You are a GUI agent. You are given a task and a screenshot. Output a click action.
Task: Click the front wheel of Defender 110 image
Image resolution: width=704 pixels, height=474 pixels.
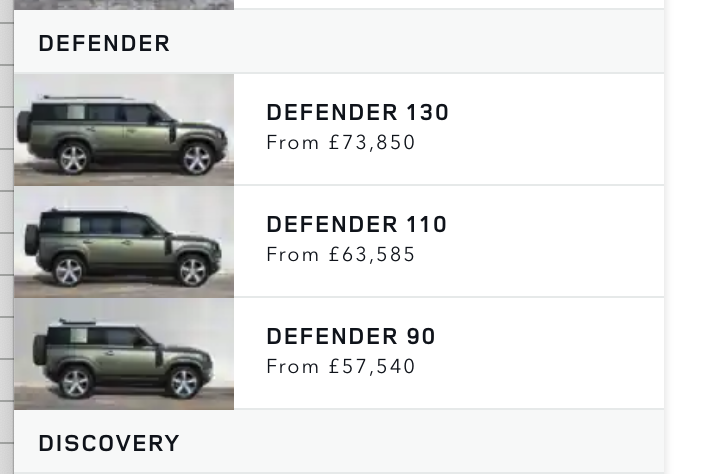[x=193, y=271]
